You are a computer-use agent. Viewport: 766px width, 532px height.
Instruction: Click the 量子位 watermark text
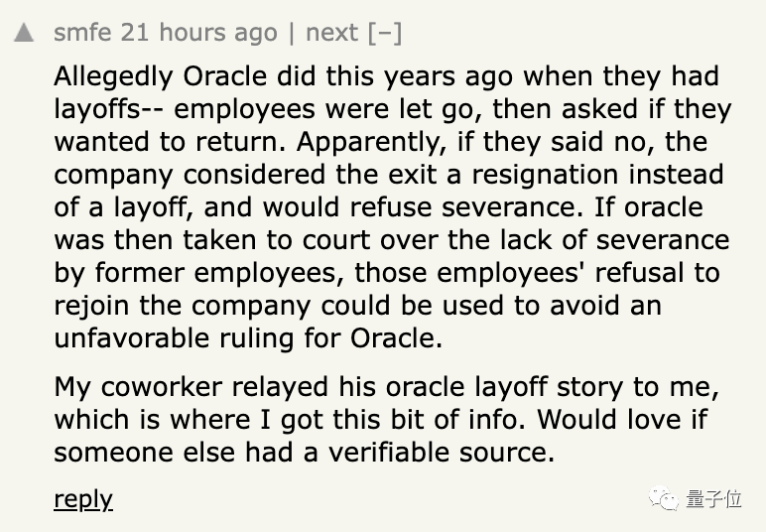pos(712,498)
